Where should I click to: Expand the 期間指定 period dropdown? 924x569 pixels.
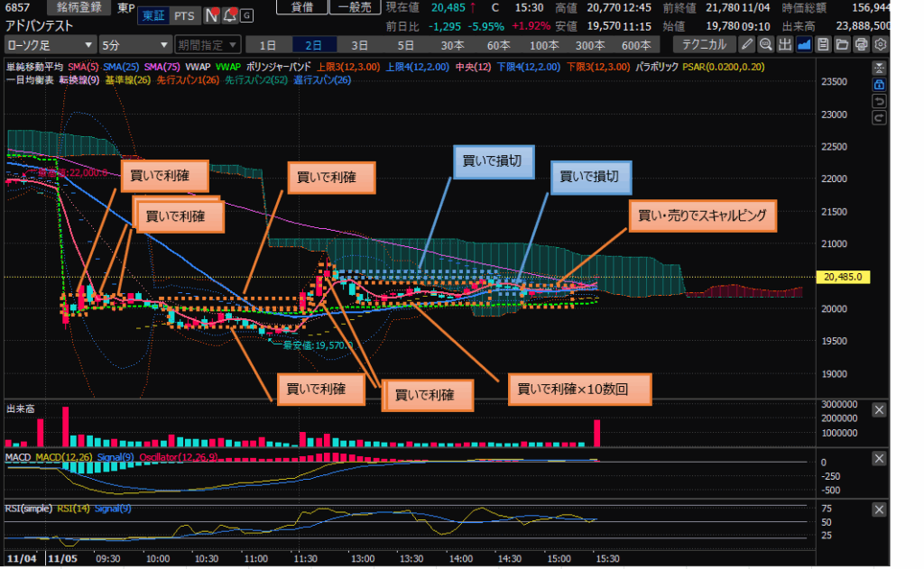[x=208, y=44]
